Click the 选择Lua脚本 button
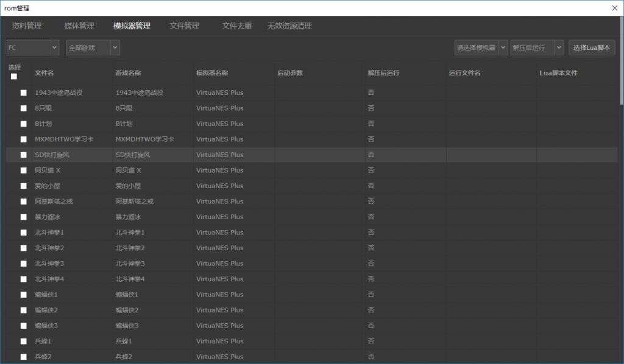The width and height of the screenshot is (624, 364). point(592,47)
